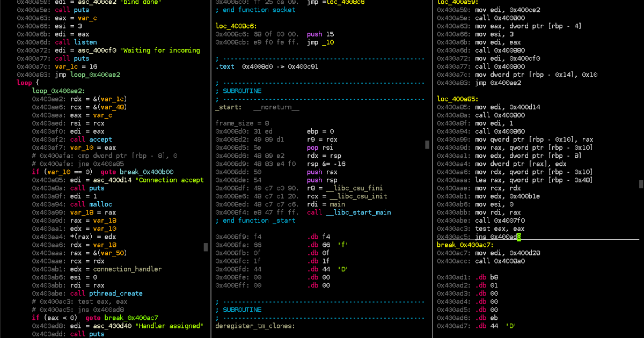Select 'call puts' at address 0x400add
Screen dimensions: 644x338
(x=87, y=334)
